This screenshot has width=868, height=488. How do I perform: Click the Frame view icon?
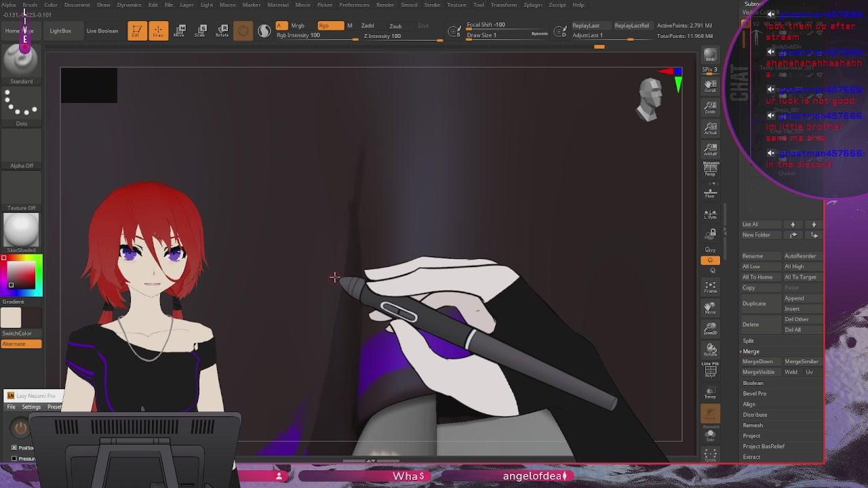tap(710, 287)
